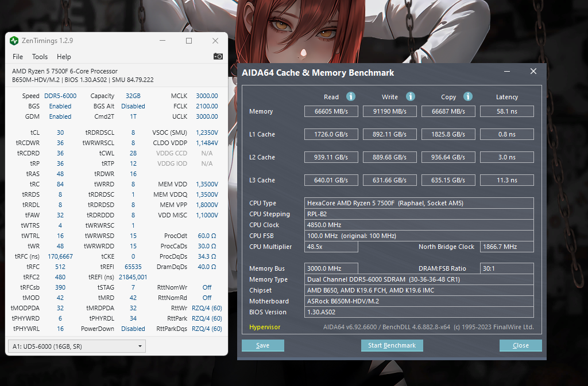Click the CPU Stepping RPL-B2 field
The image size is (588, 386).
click(x=419, y=214)
